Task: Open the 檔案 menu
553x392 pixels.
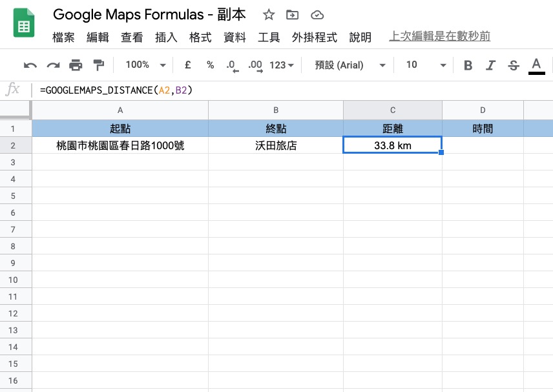Action: pos(63,37)
